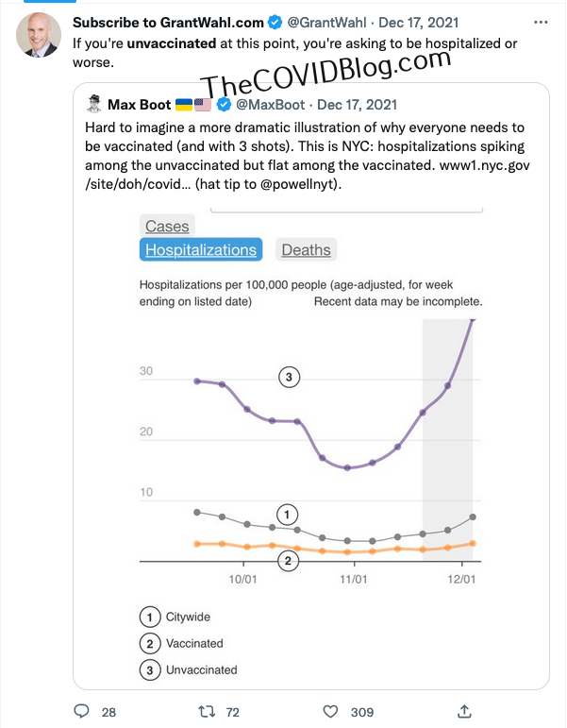Click the Unvaccinated legend marker numbered 3

tap(149, 670)
